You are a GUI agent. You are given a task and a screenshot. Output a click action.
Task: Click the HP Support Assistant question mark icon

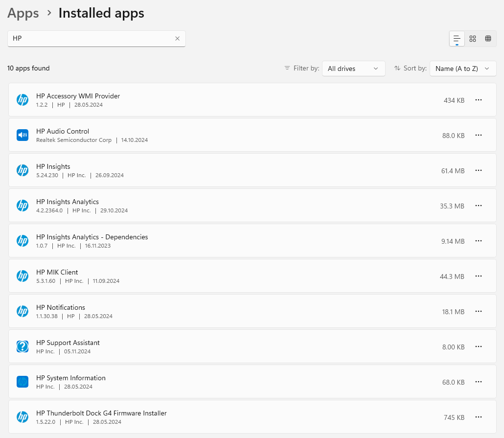[x=23, y=346]
